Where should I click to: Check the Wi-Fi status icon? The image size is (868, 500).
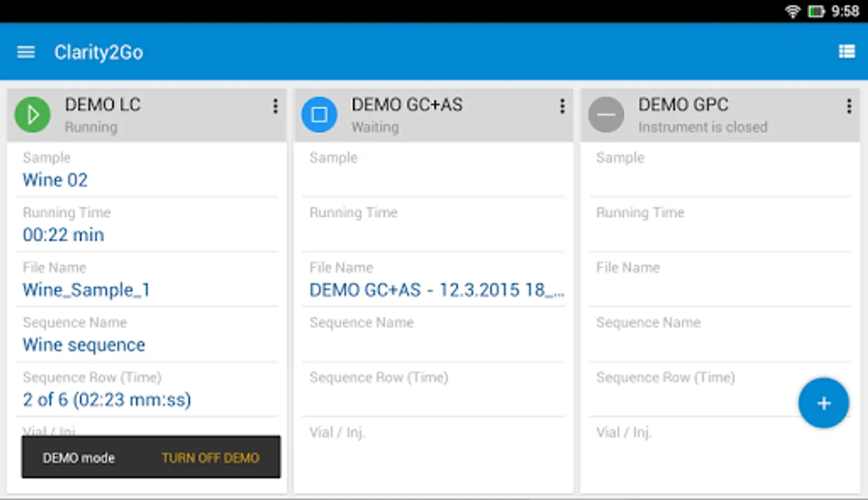[792, 11]
